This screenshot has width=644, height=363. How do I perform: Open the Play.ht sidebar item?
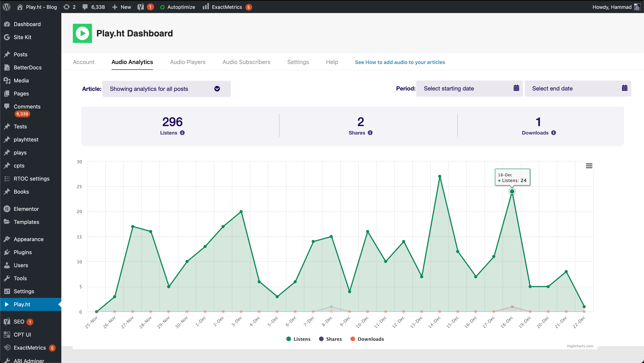(x=30, y=304)
